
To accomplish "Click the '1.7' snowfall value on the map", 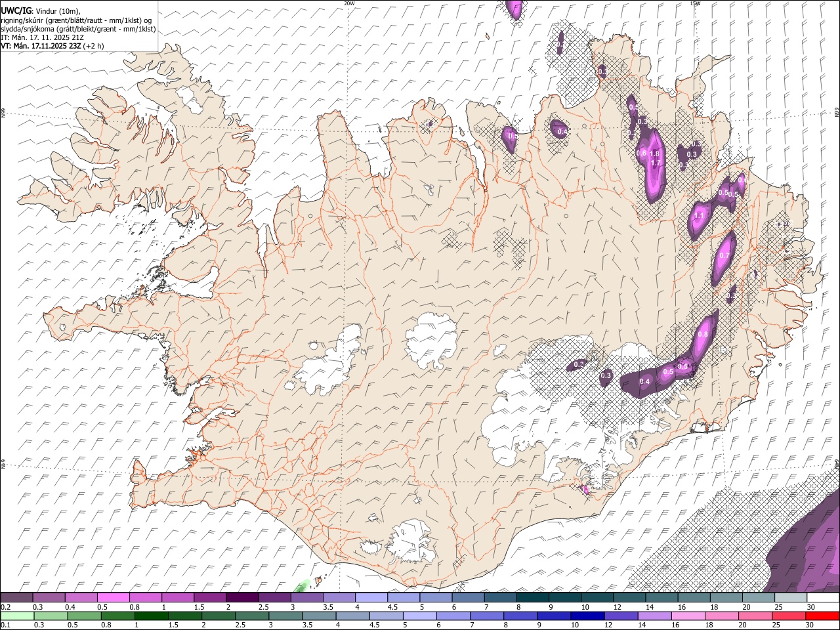I will (x=655, y=163).
